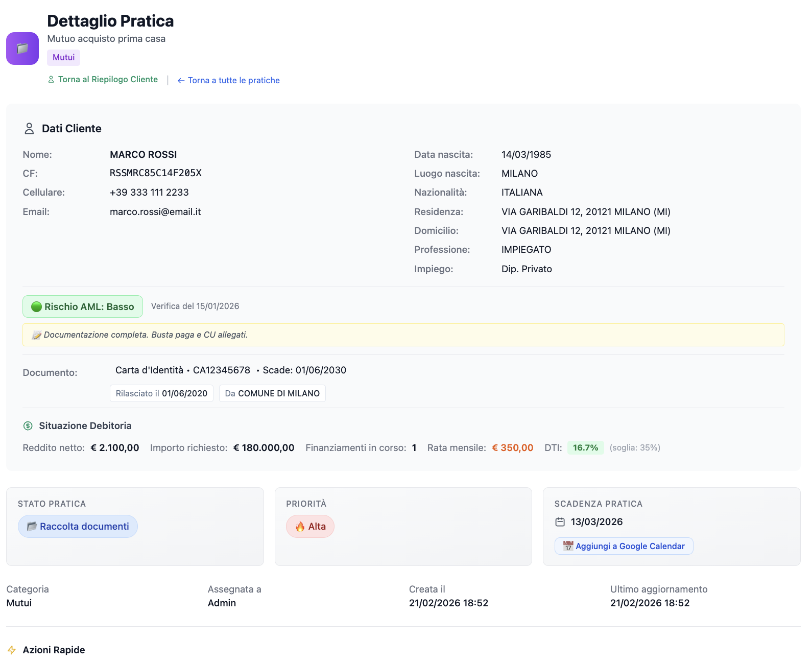The width and height of the screenshot is (812, 663).
Task: Open the Alta priority badge
Action: tap(310, 527)
